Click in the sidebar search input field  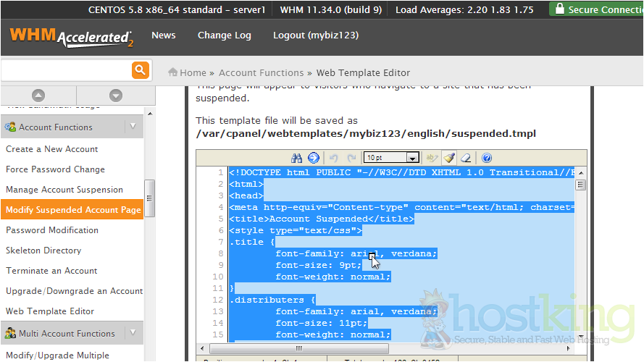tap(65, 70)
